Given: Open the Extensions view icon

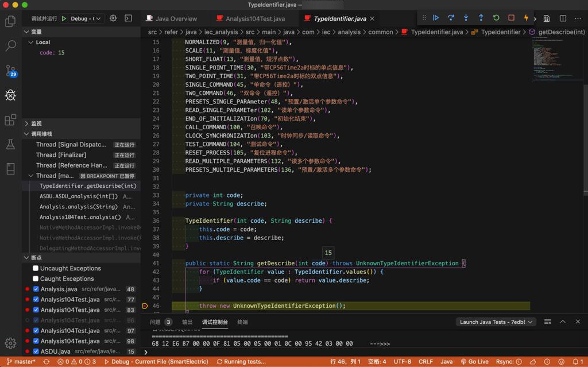Looking at the screenshot, I should point(10,119).
